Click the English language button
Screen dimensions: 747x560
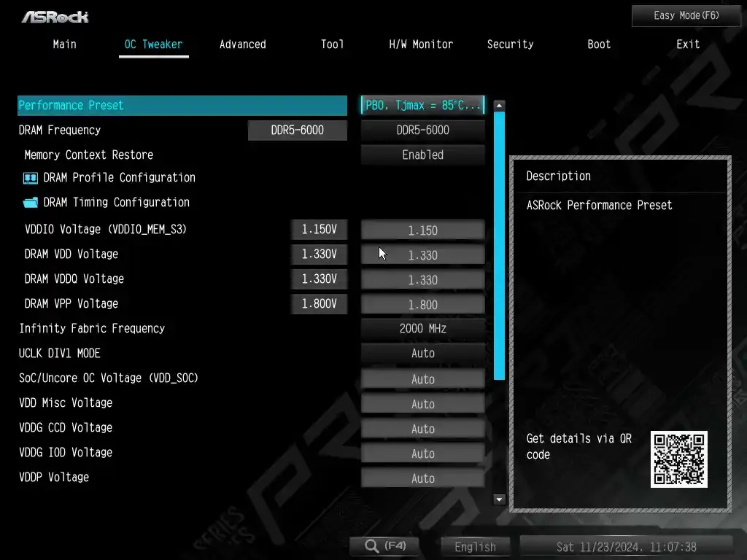pyautogui.click(x=475, y=547)
